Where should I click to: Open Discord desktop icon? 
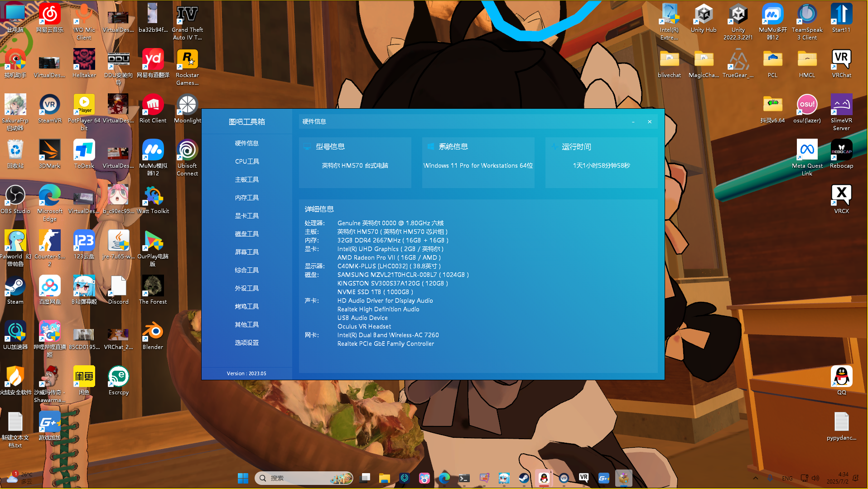[x=118, y=290]
